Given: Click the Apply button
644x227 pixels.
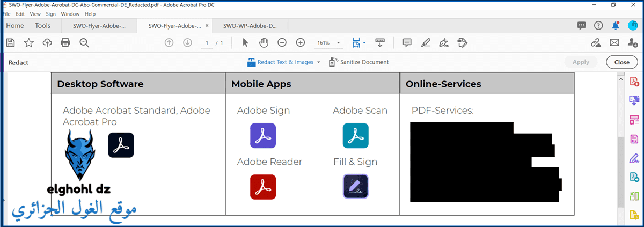Looking at the screenshot, I should click(581, 62).
